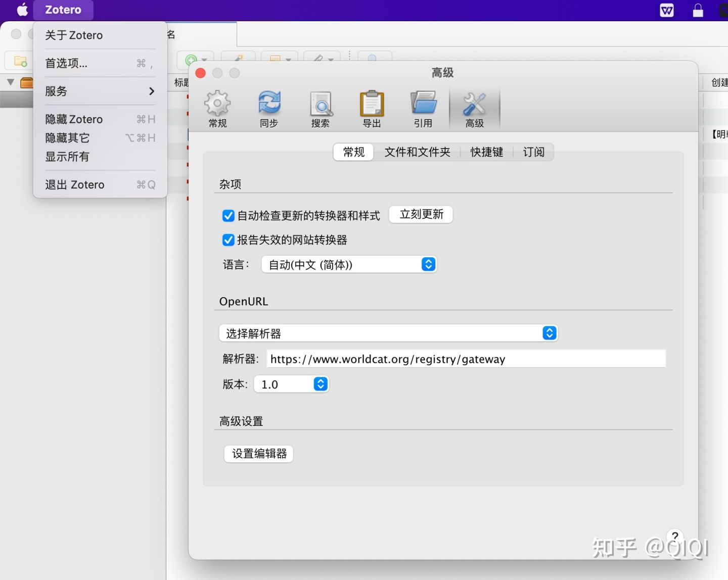
Task: Open the 搜索 Search preferences pane
Action: (x=321, y=109)
